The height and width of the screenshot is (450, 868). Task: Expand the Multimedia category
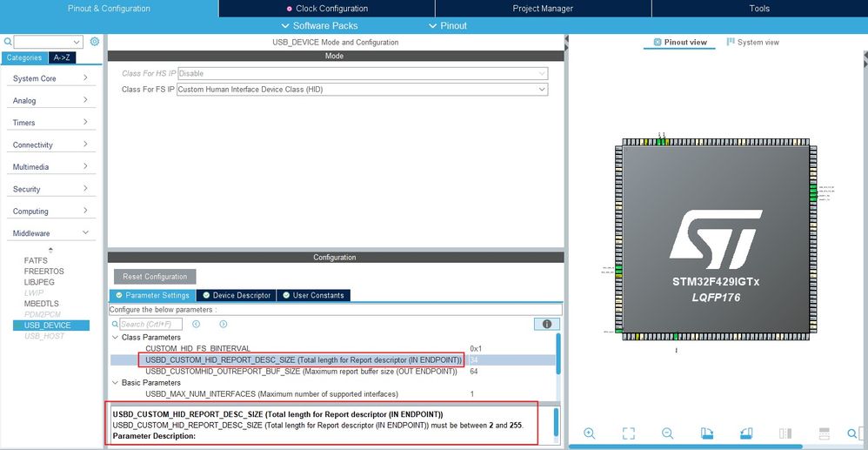click(50, 167)
